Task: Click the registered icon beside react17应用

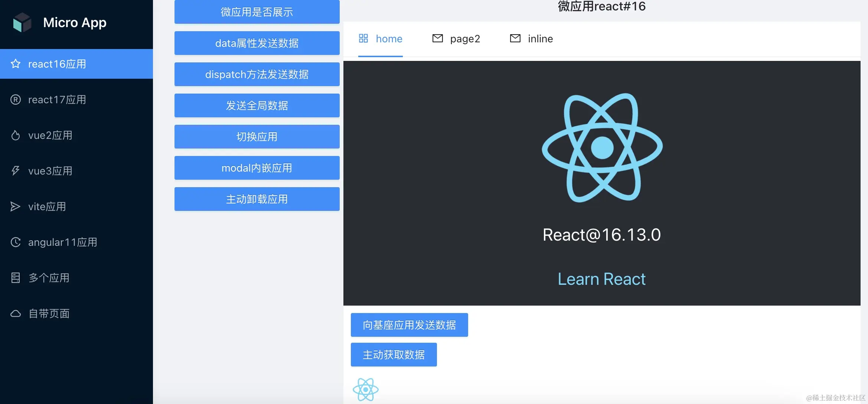Action: pyautogui.click(x=16, y=100)
